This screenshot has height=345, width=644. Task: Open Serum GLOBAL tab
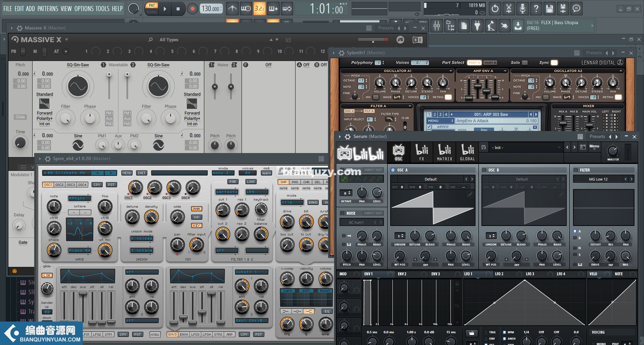(x=467, y=152)
